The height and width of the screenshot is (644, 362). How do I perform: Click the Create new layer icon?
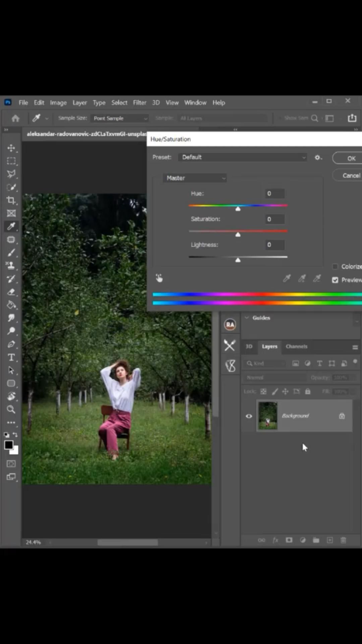click(x=330, y=540)
